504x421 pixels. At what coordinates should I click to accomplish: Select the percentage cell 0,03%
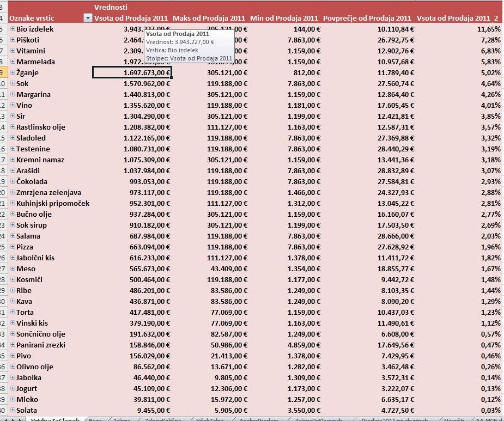click(458, 411)
